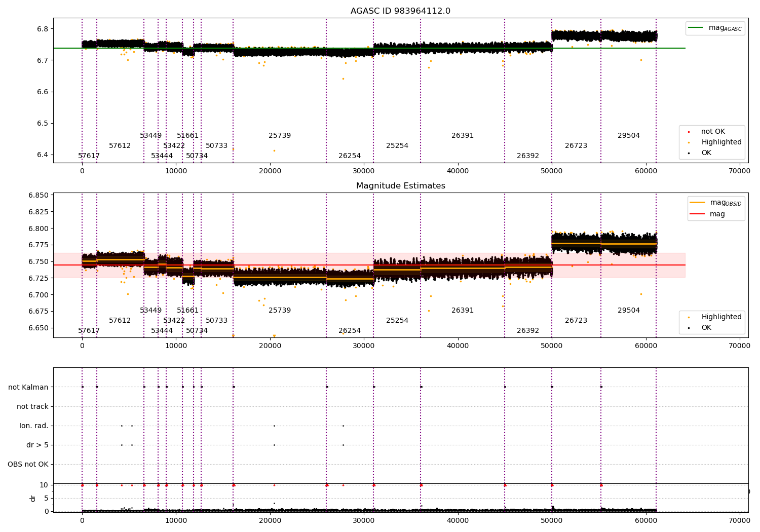
Task: Click obsid label 57612 in the Magnitude Estimates plot
Action: (x=120, y=321)
